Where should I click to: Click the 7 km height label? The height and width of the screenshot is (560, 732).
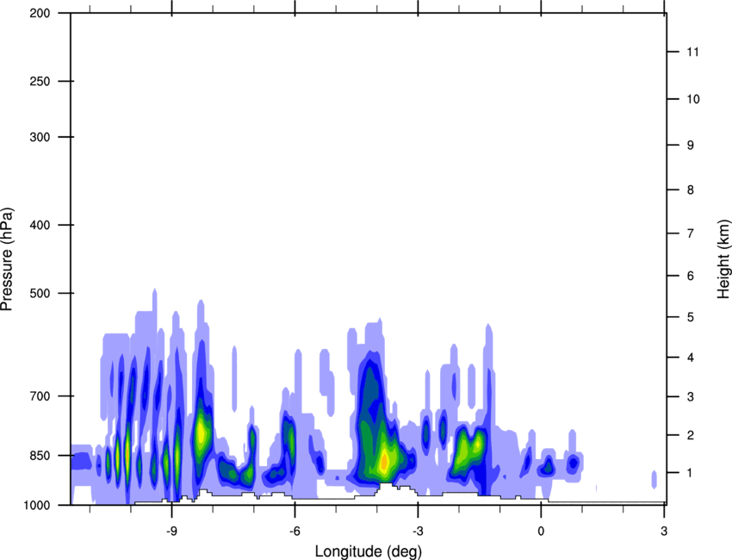690,233
